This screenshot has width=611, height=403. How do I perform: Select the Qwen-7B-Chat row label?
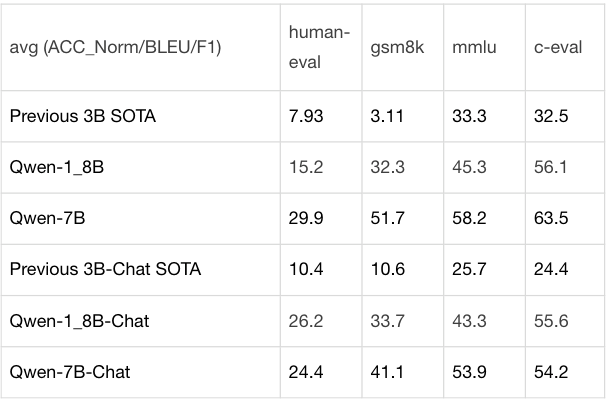(x=70, y=372)
